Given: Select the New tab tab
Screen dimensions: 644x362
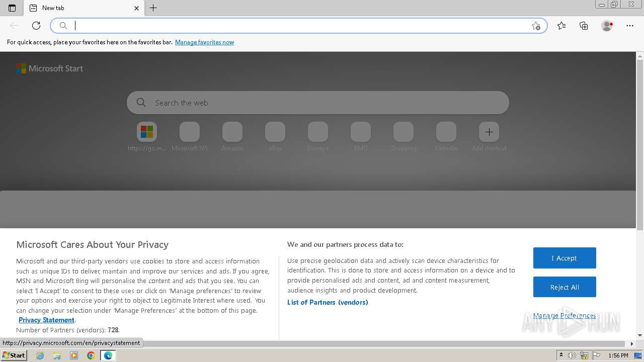Looking at the screenshot, I should click(x=85, y=8).
